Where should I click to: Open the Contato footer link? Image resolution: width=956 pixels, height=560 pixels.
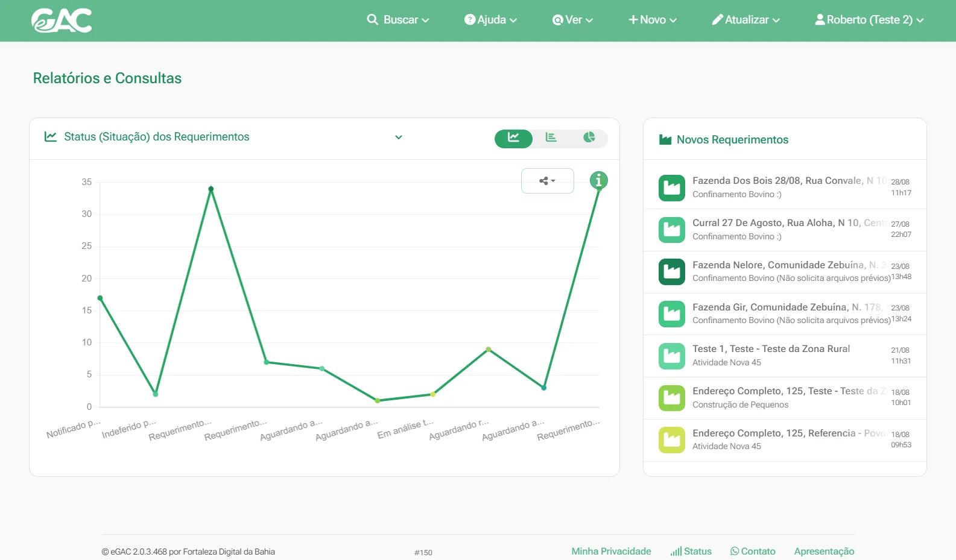click(753, 551)
